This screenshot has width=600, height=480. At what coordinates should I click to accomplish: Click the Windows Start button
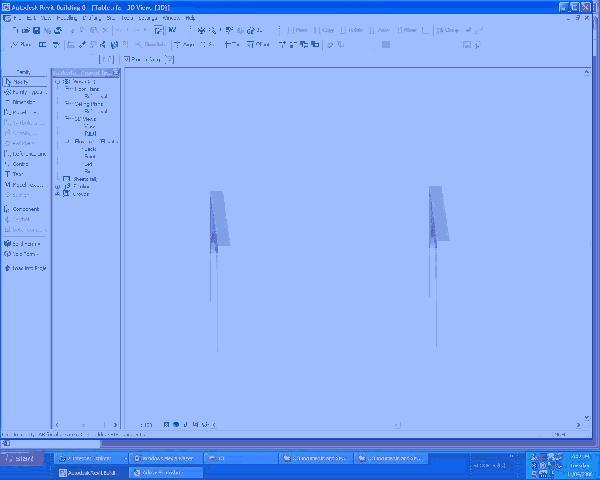click(22, 459)
